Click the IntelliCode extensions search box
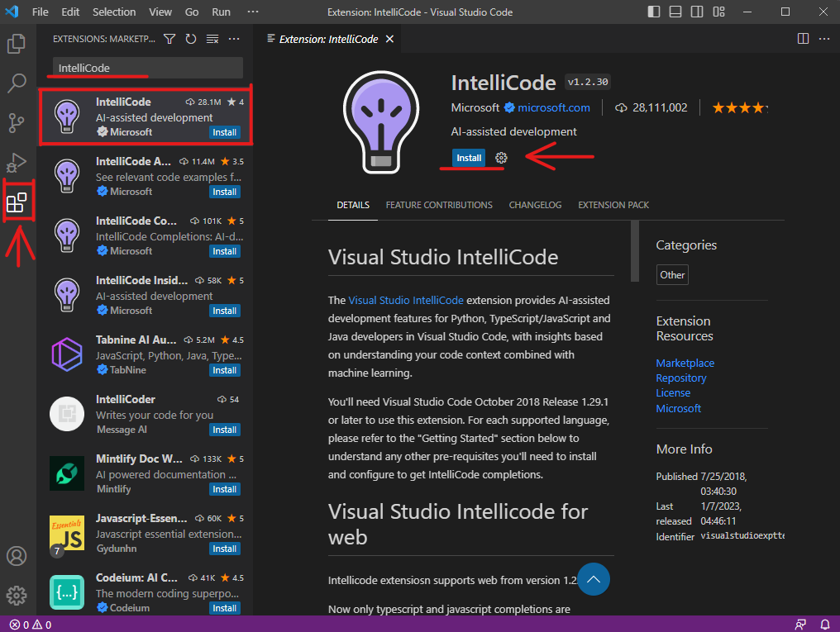 click(x=147, y=68)
